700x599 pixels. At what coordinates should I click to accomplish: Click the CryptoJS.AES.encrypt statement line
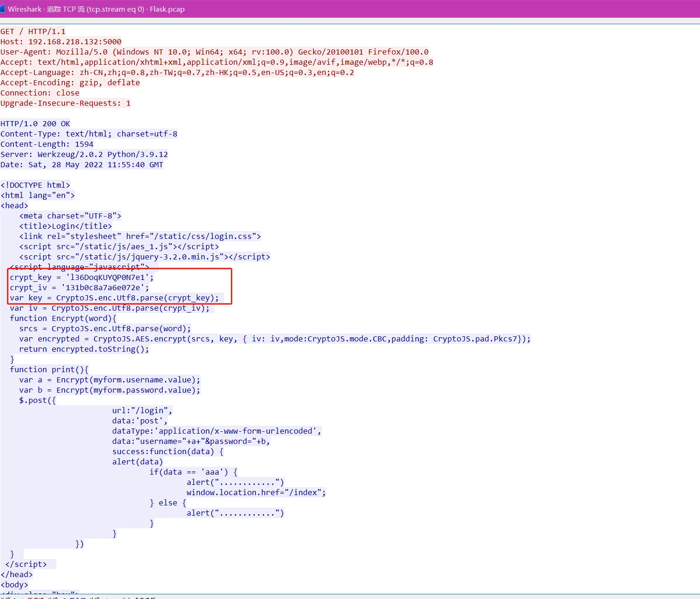point(275,339)
